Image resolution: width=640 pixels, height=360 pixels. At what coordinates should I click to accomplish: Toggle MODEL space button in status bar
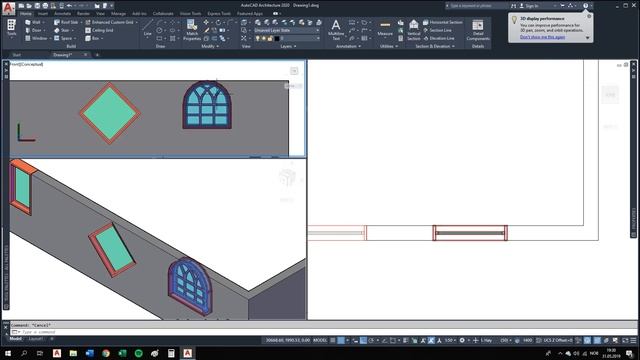click(x=320, y=340)
